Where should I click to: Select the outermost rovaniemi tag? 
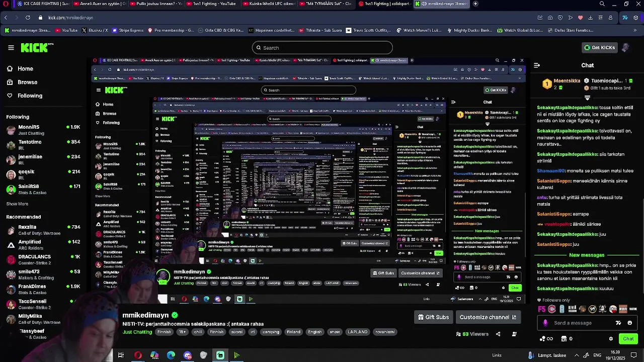385,332
